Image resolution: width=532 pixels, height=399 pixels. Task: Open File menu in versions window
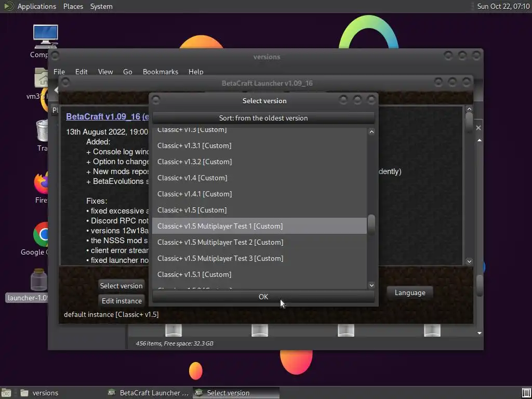click(x=59, y=72)
